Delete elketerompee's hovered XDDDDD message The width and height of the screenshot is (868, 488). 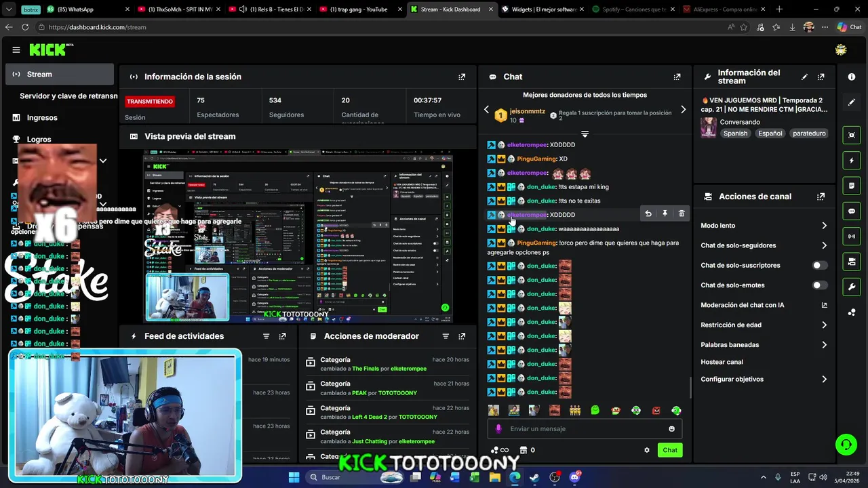point(682,213)
